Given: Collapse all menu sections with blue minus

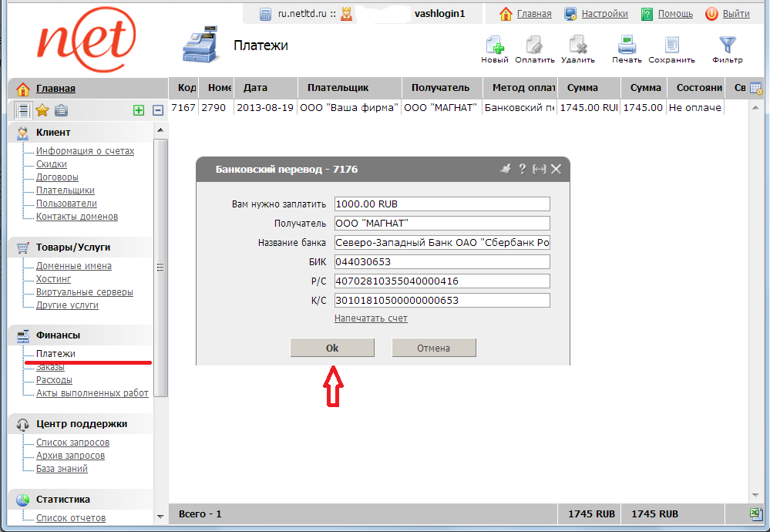Looking at the screenshot, I should (158, 110).
